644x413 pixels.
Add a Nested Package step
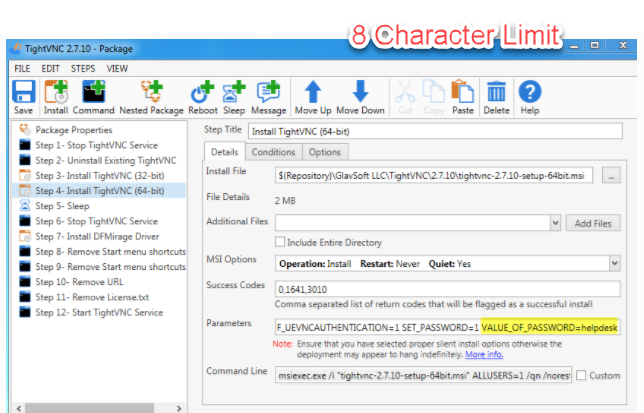click(x=152, y=97)
